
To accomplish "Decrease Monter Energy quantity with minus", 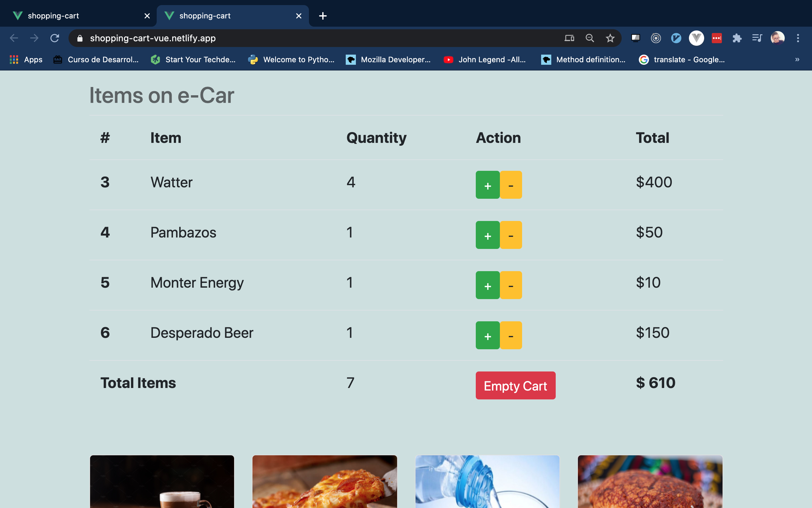I will pos(511,285).
